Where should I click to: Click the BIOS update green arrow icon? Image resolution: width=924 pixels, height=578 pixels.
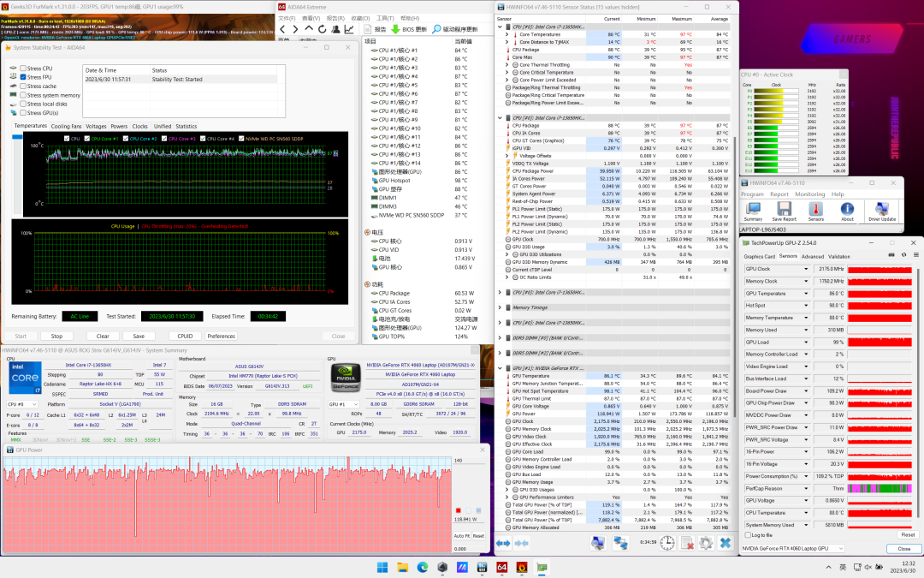pos(396,29)
